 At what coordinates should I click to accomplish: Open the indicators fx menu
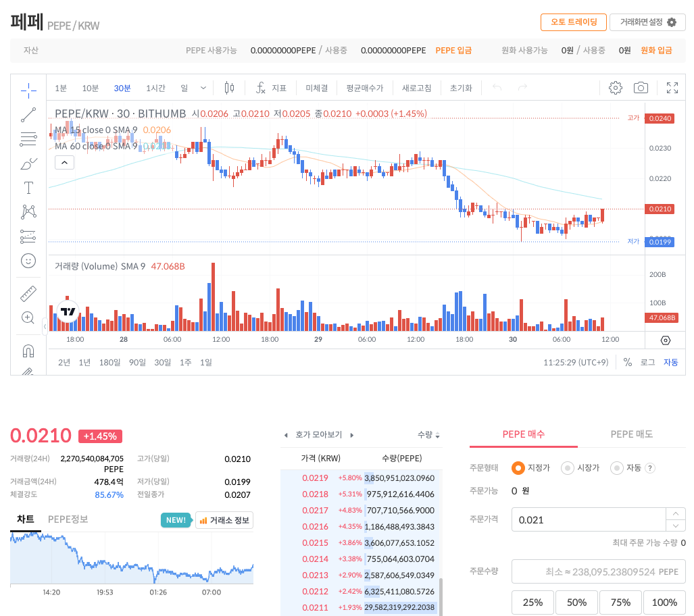pyautogui.click(x=271, y=88)
